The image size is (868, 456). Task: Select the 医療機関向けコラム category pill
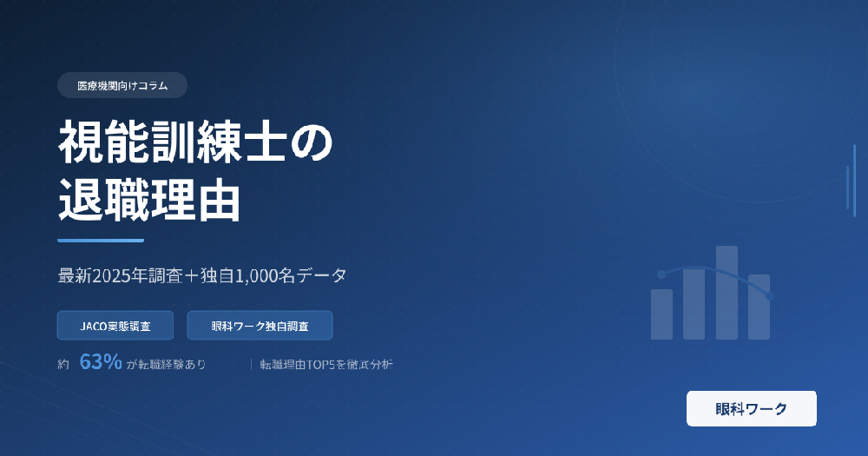[x=122, y=85]
